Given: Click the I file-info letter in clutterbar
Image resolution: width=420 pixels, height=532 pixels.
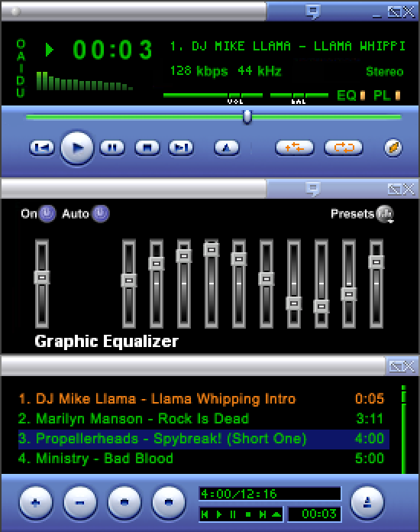Looking at the screenshot, I should click(21, 68).
